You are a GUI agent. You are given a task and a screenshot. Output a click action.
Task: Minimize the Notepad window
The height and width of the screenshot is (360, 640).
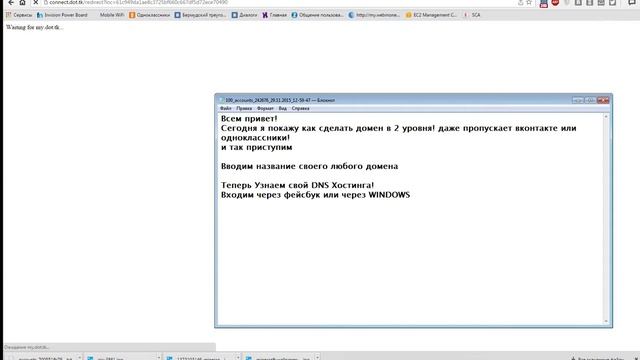coord(578,100)
